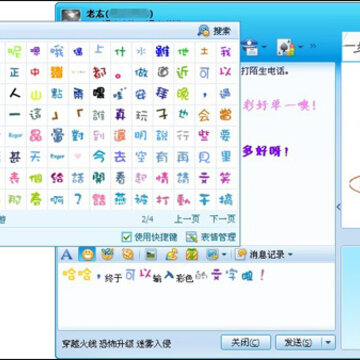Click the chat message ending 多好呀！
The width and height of the screenshot is (360, 360).
pos(265,152)
